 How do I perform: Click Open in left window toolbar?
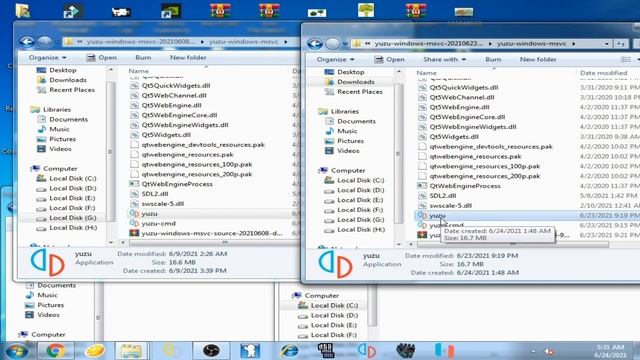(x=102, y=58)
